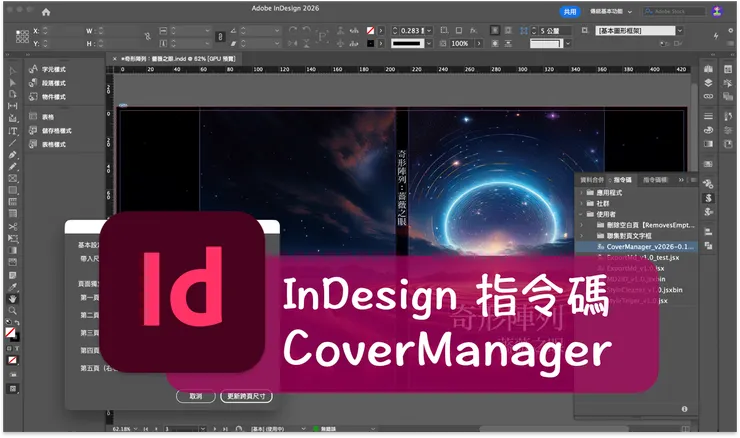Viewport: 740px width, 438px height.
Task: Choose the Scissors tool in the toolbox
Action: tap(13, 227)
